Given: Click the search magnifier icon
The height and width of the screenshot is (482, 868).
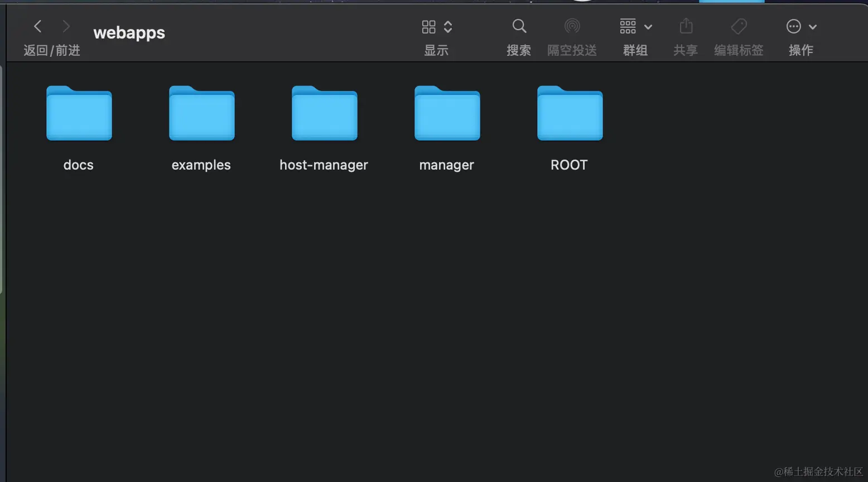Looking at the screenshot, I should (x=519, y=26).
